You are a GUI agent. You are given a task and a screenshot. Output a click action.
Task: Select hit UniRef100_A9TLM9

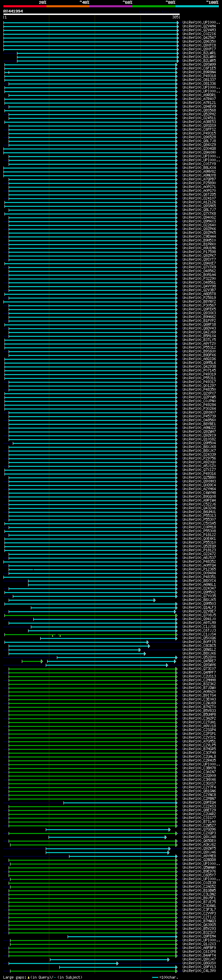(199, 623)
